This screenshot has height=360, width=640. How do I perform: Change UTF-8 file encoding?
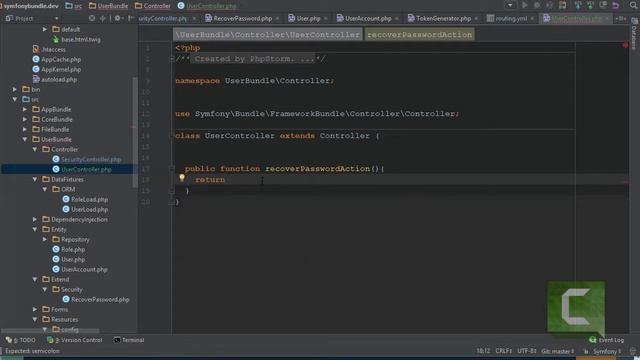tap(527, 351)
